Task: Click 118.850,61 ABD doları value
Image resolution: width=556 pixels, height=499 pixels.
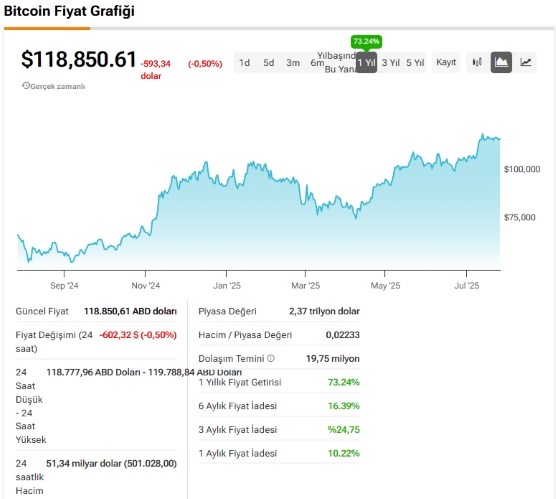Action: click(x=130, y=311)
